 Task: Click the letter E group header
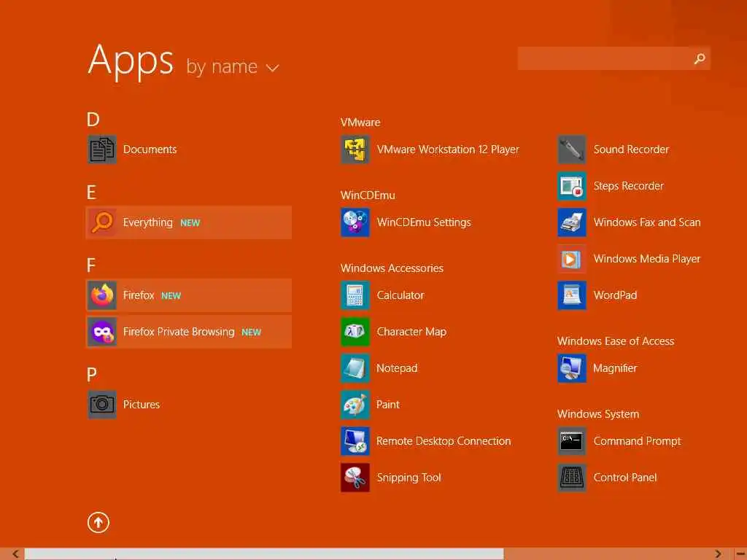[x=91, y=192]
